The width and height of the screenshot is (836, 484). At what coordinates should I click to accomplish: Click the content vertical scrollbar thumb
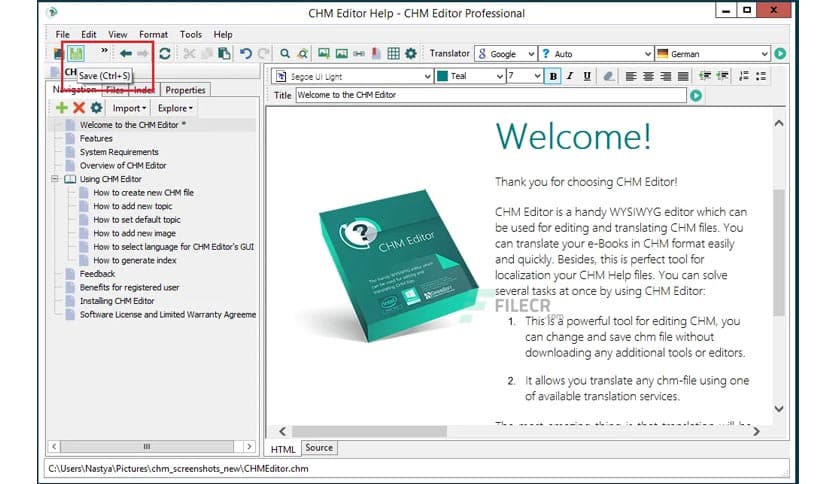[x=779, y=253]
